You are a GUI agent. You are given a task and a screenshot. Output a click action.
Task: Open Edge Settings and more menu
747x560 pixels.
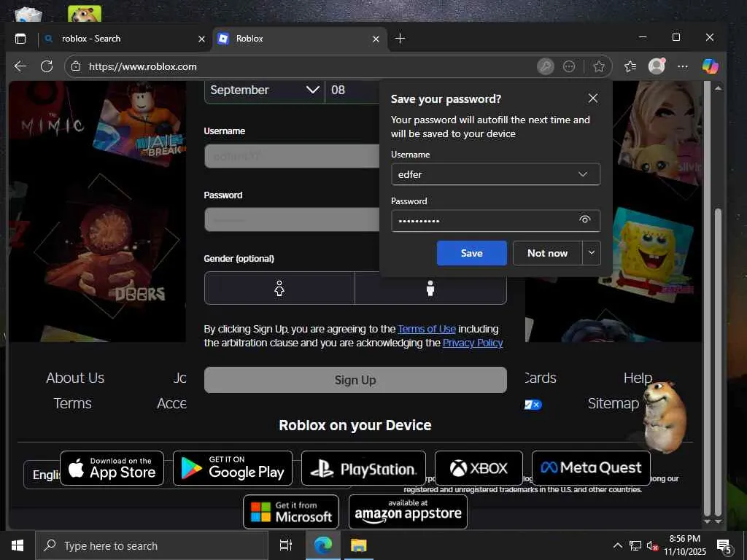tap(683, 66)
